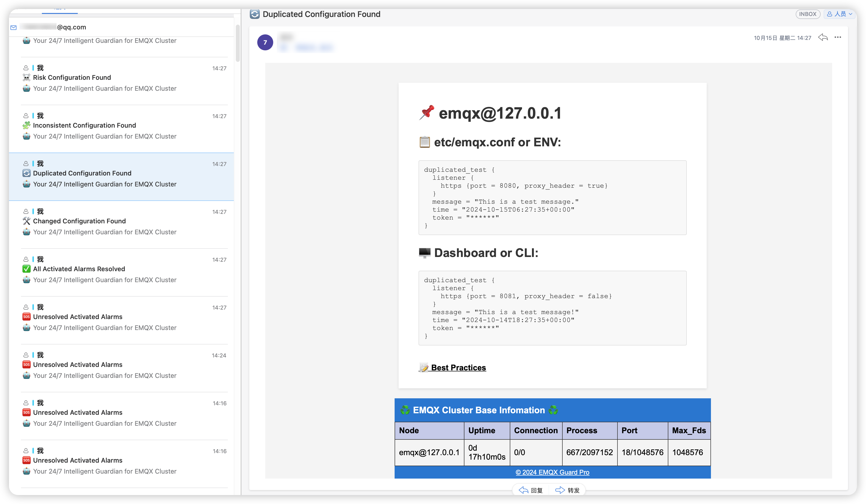This screenshot has width=866, height=504.
Task: Click the message date 10月15日 星期二 14:27
Action: click(x=782, y=38)
